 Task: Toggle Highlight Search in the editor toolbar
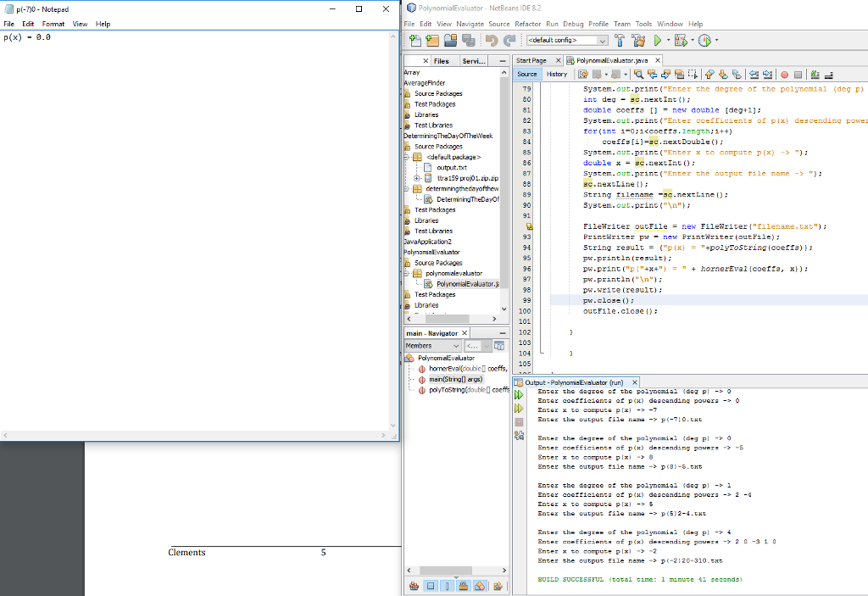(x=679, y=74)
